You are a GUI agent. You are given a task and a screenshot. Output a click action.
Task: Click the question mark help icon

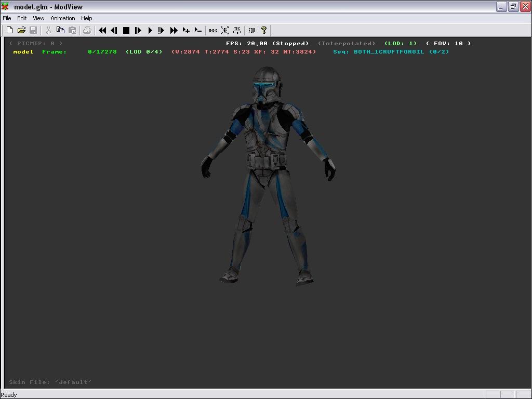tap(264, 31)
